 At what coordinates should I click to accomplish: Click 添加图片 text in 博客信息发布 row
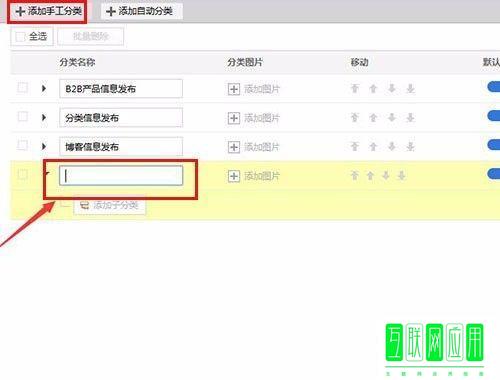tap(262, 147)
